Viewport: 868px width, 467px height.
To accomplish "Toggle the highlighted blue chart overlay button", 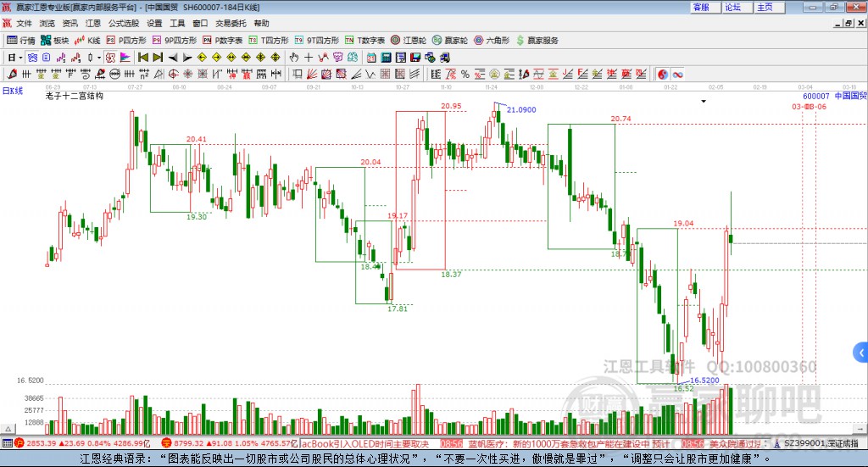I will pos(33,58).
